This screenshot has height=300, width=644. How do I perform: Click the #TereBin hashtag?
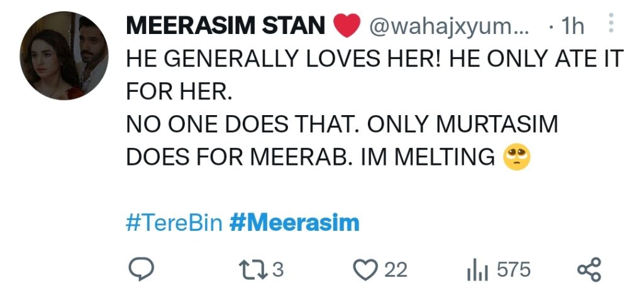[x=175, y=223]
